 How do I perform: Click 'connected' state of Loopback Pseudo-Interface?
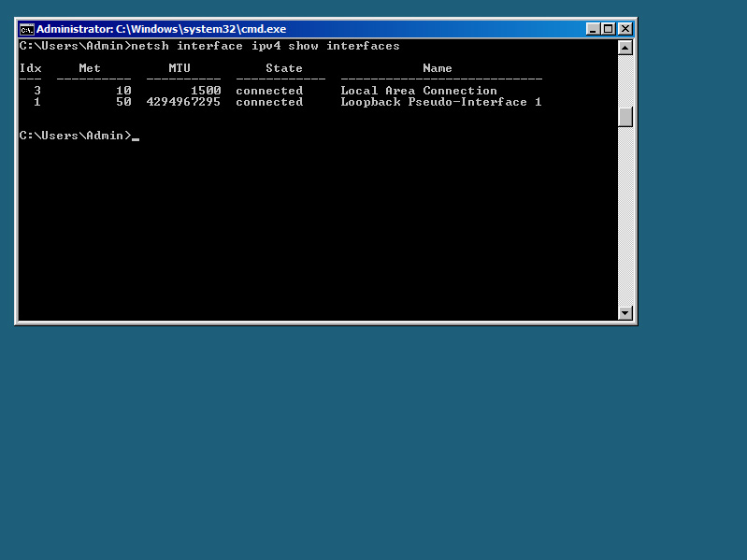[x=269, y=102]
